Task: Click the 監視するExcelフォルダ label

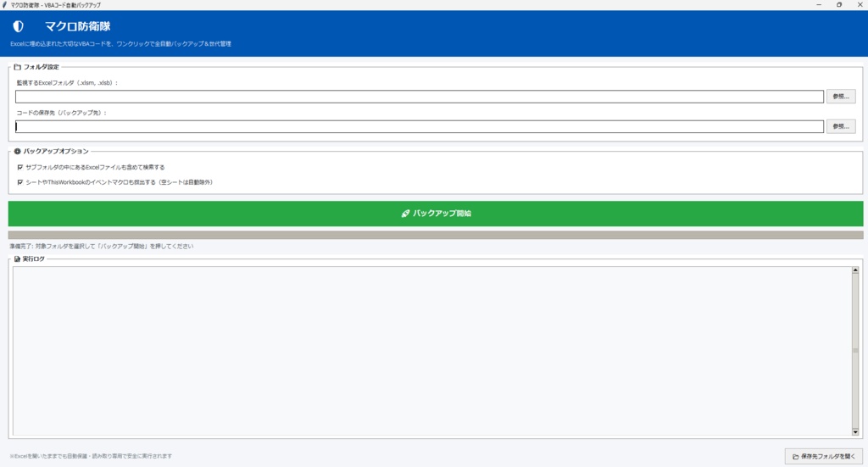Action: [67, 83]
